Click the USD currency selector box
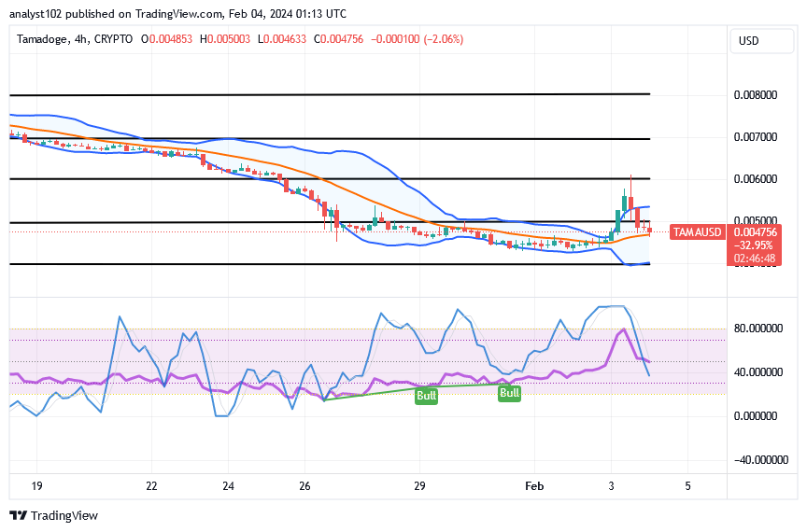807x532 pixels. tap(762, 41)
